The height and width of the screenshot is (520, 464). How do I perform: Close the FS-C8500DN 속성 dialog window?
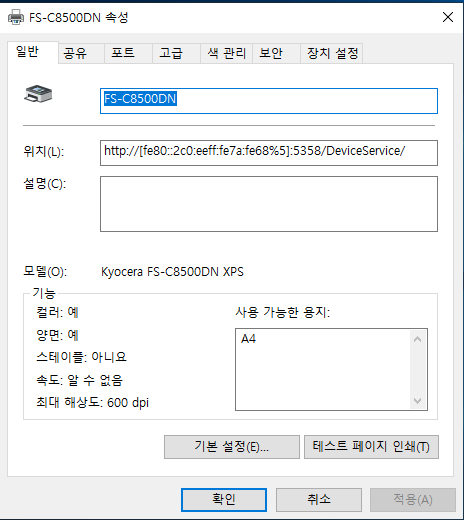(448, 17)
